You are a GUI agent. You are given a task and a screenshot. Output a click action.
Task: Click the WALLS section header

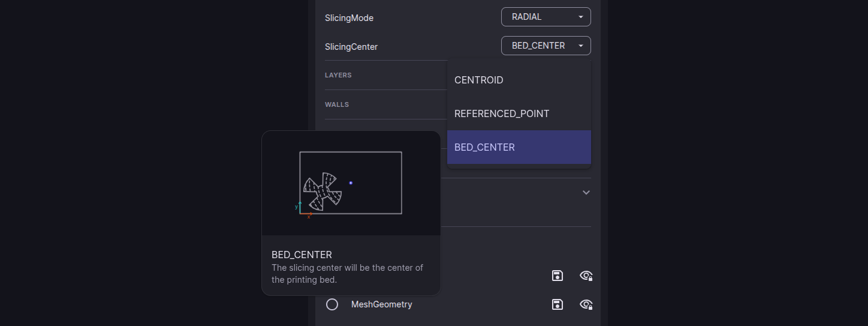[337, 104]
